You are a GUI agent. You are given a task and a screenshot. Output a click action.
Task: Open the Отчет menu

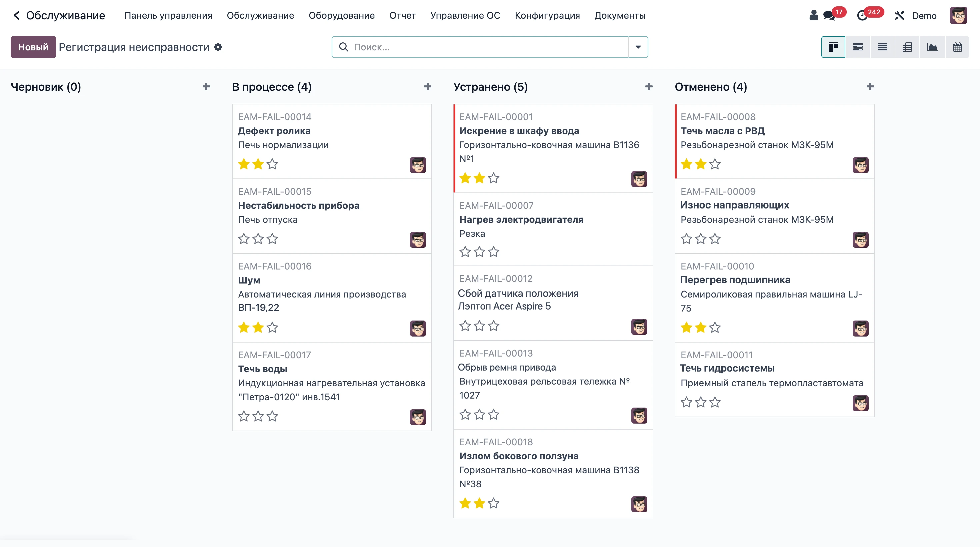tap(403, 16)
